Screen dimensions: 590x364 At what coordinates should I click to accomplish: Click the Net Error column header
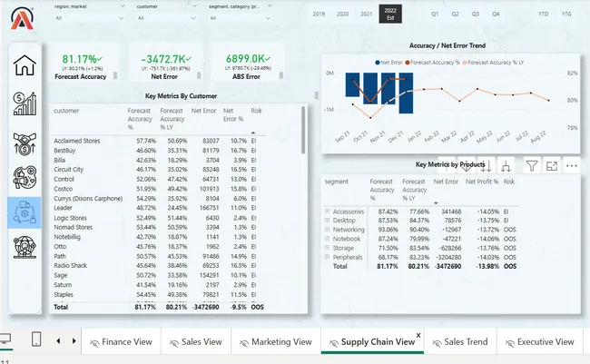204,114
